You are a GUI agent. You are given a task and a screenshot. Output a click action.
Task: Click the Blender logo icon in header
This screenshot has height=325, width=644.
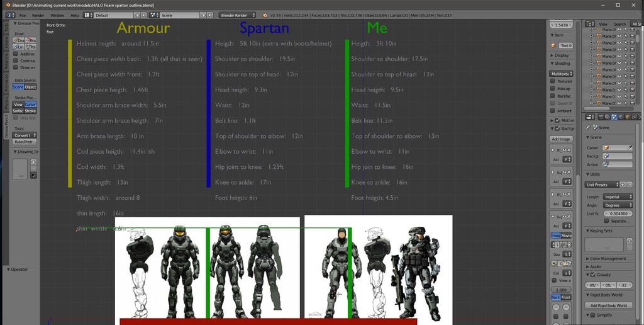point(265,15)
